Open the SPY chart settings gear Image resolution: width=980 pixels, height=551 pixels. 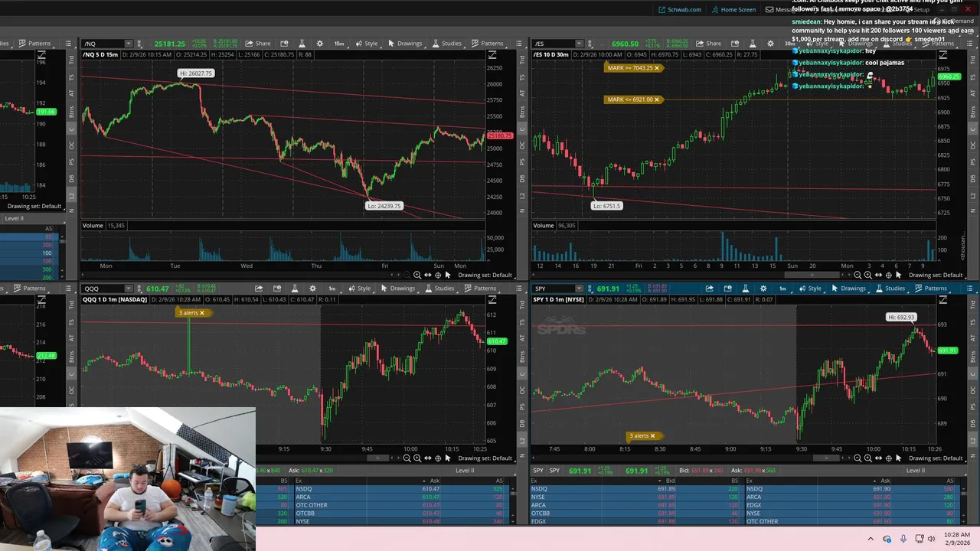(763, 289)
